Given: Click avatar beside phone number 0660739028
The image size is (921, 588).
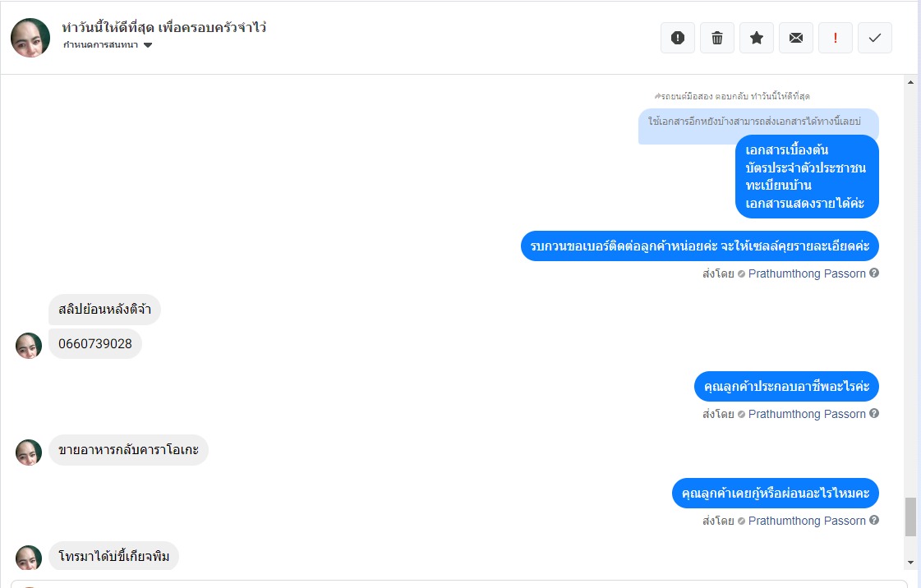Looking at the screenshot, I should coord(29,346).
